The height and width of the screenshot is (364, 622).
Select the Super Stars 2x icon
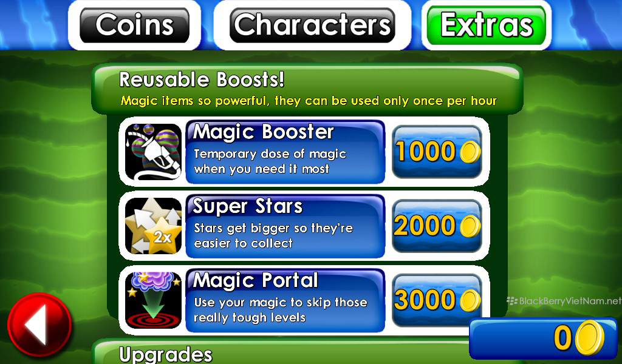(x=153, y=226)
